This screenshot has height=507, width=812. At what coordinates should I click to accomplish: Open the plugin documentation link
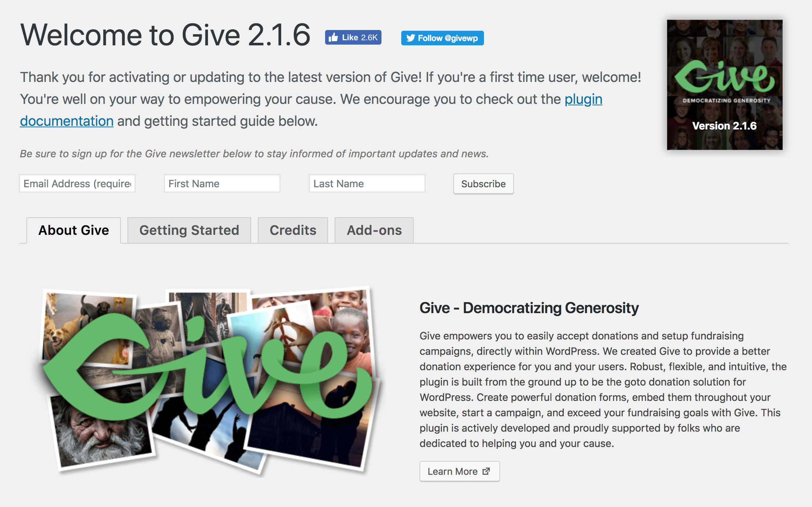point(583,99)
